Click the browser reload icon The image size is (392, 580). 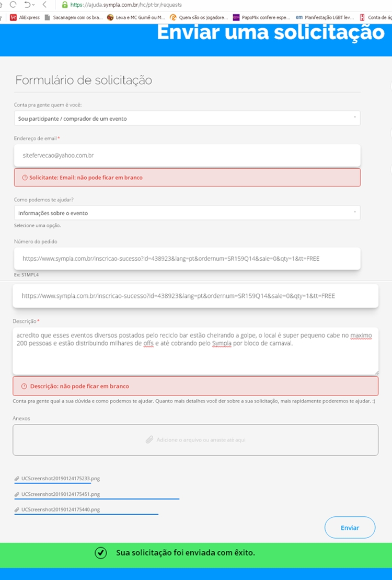point(14,4)
